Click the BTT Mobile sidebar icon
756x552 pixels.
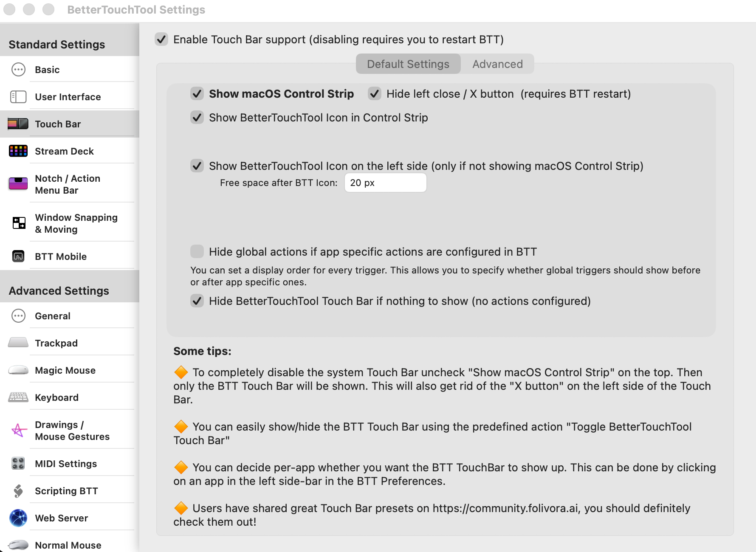click(x=18, y=256)
